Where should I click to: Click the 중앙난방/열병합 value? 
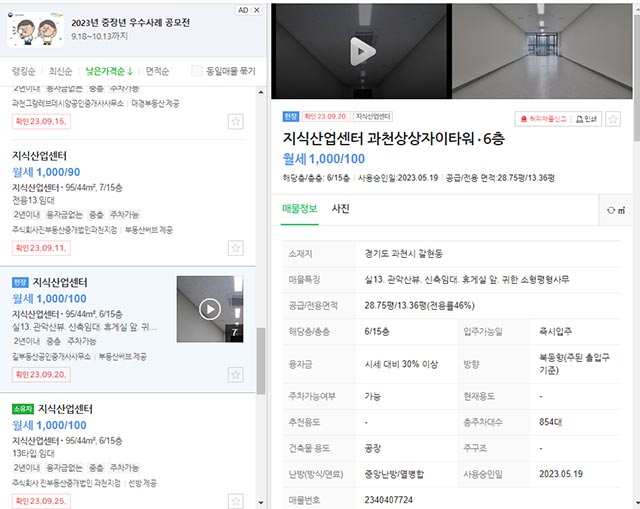coord(394,474)
